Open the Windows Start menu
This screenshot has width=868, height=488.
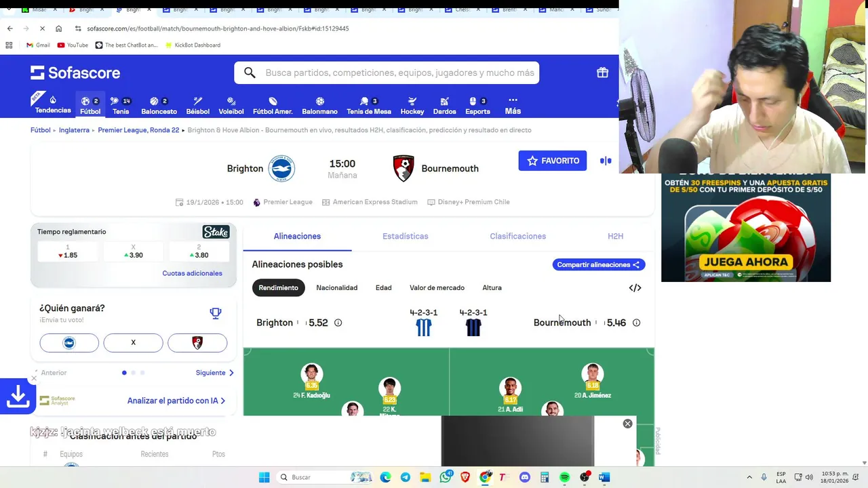264,477
